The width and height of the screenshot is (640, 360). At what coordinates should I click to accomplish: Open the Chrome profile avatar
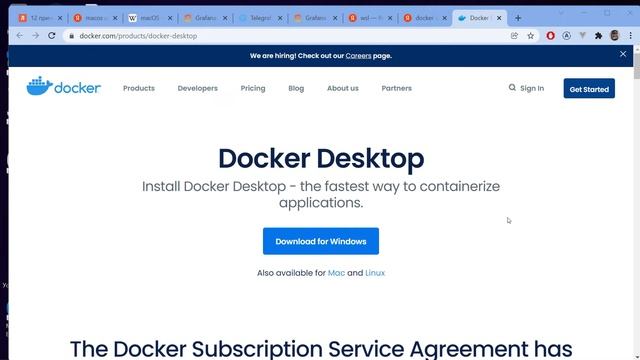(615, 36)
